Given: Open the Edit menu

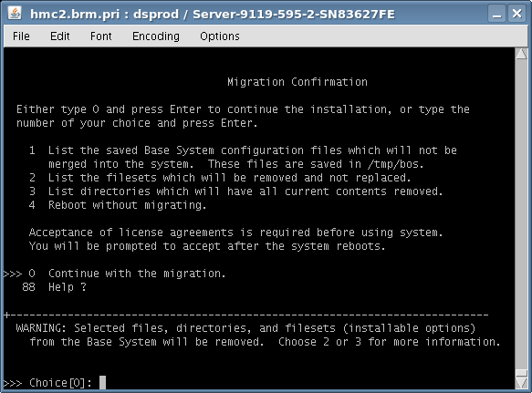Looking at the screenshot, I should pyautogui.click(x=59, y=36).
